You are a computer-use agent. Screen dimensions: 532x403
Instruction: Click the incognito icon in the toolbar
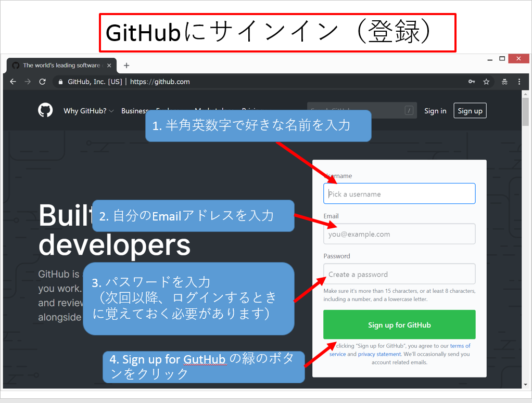click(x=504, y=82)
